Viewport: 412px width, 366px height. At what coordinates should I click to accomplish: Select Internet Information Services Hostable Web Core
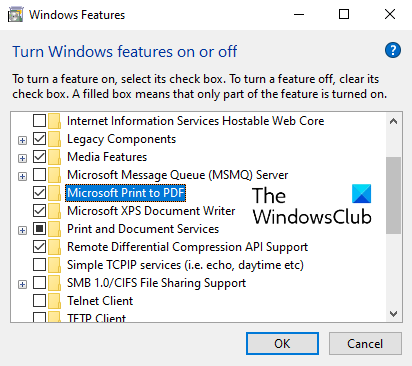pos(195,121)
